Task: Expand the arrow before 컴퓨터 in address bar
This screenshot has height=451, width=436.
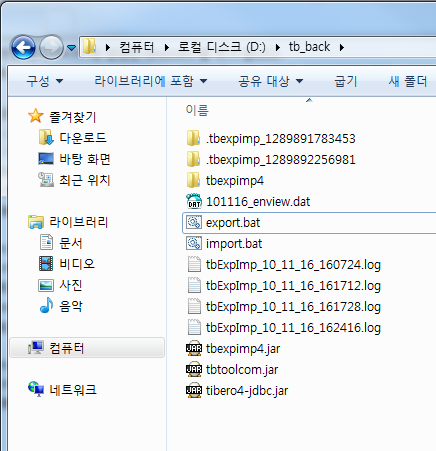Action: tap(108, 47)
